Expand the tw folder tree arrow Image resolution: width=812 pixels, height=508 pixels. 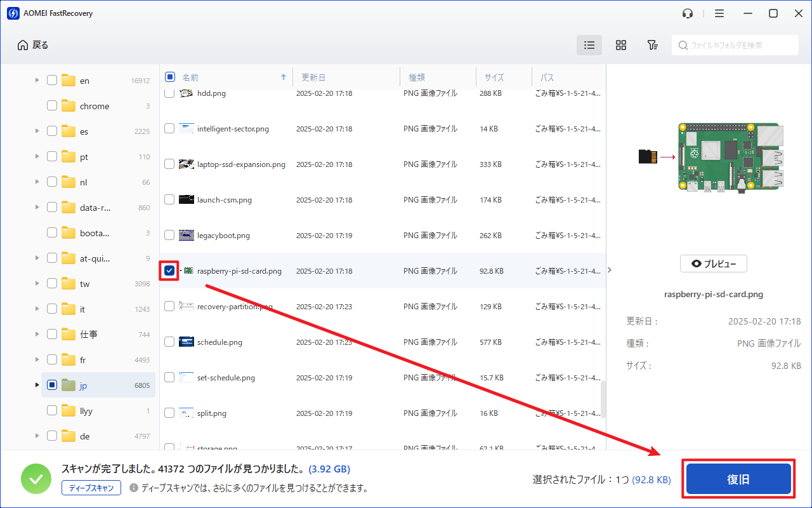tap(37, 284)
